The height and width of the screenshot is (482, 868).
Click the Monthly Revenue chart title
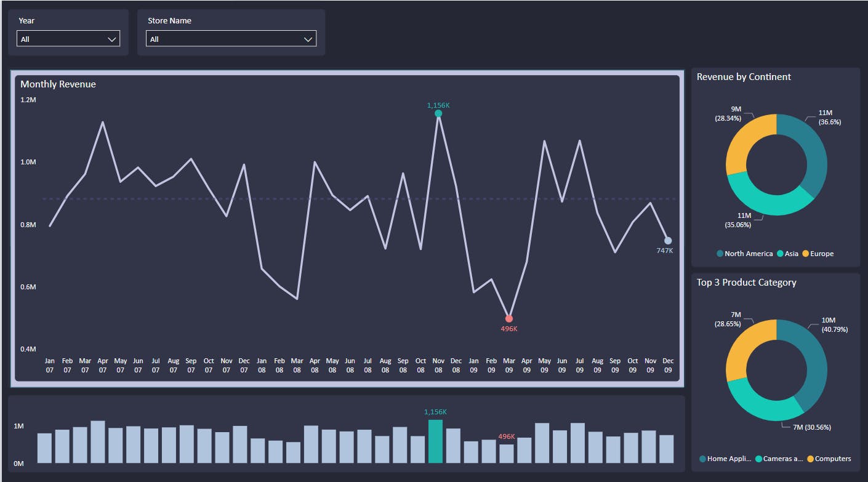[x=58, y=84]
